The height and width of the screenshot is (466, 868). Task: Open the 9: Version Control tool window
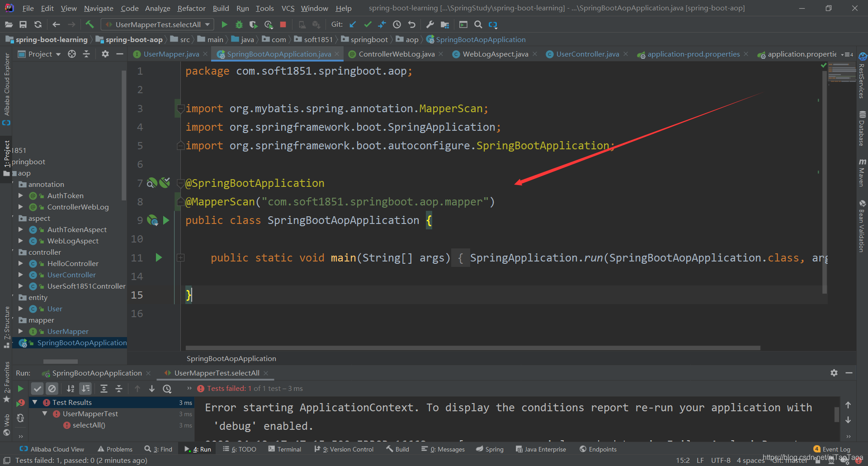344,449
